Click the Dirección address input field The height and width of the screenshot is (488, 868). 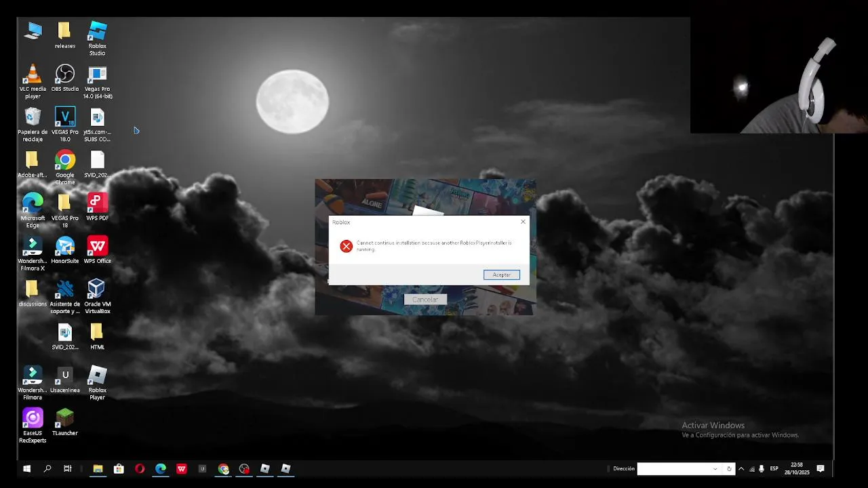click(674, 468)
